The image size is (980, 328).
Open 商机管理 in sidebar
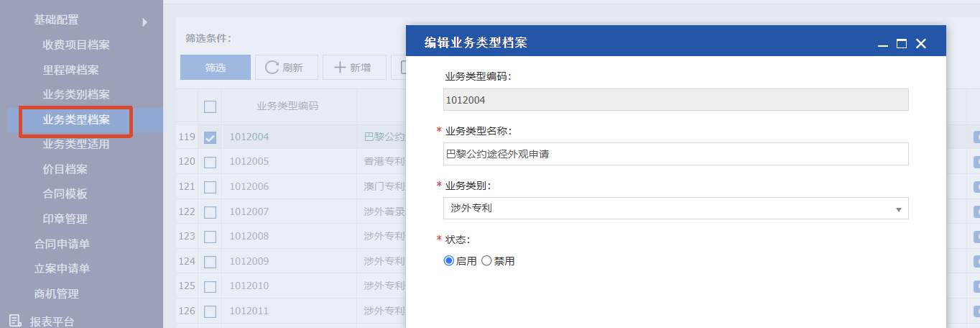pyautogui.click(x=56, y=294)
